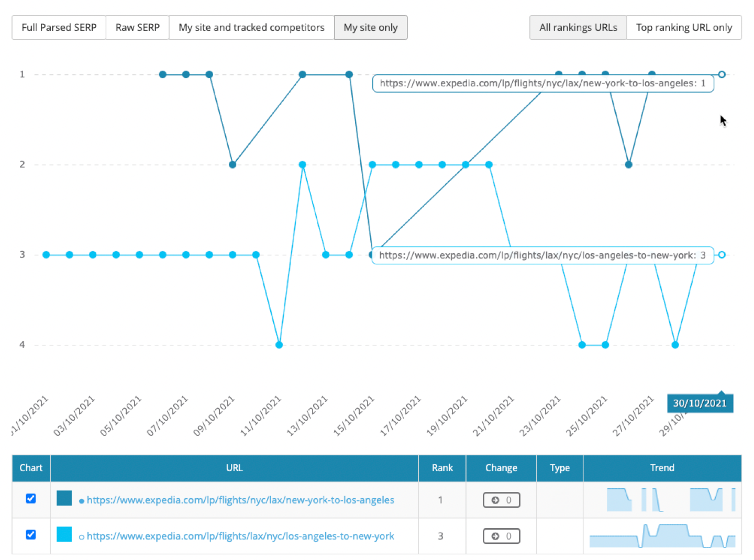This screenshot has height=560, width=754.
Task: Open the los-angeles-to-new-york URL link in table
Action: click(240, 536)
